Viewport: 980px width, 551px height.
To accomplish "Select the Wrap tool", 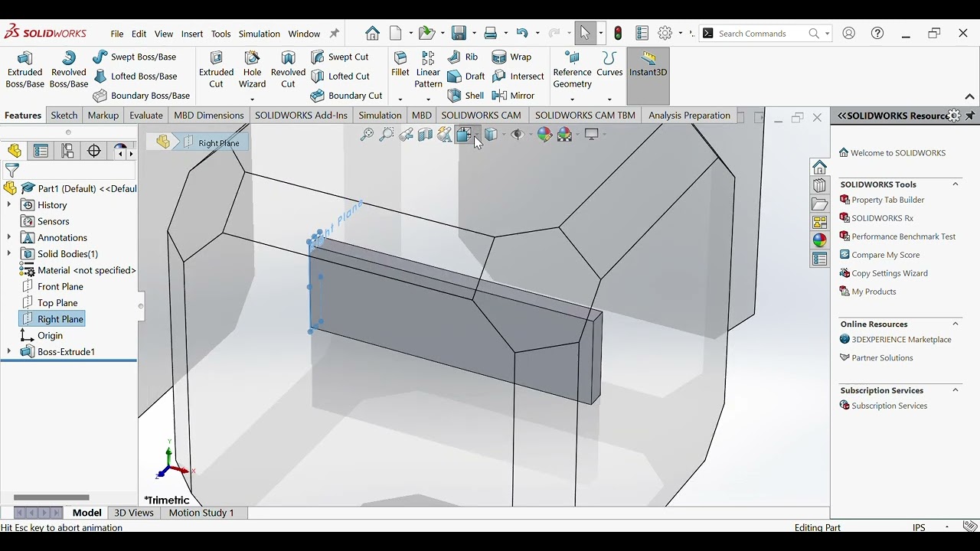I will pos(511,57).
